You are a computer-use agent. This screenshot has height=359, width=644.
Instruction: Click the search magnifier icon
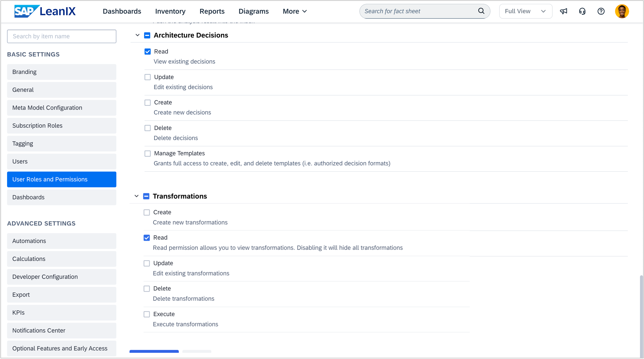[481, 11]
